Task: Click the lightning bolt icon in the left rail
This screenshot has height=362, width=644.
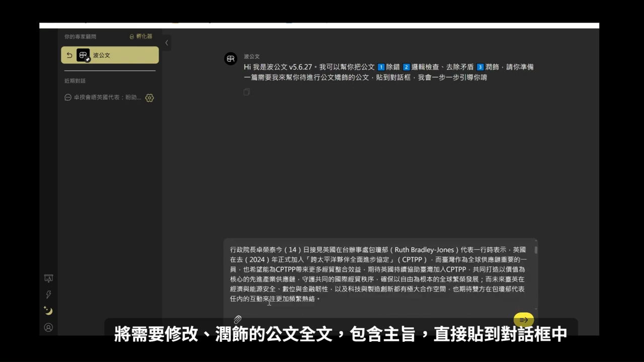Action: [48, 295]
